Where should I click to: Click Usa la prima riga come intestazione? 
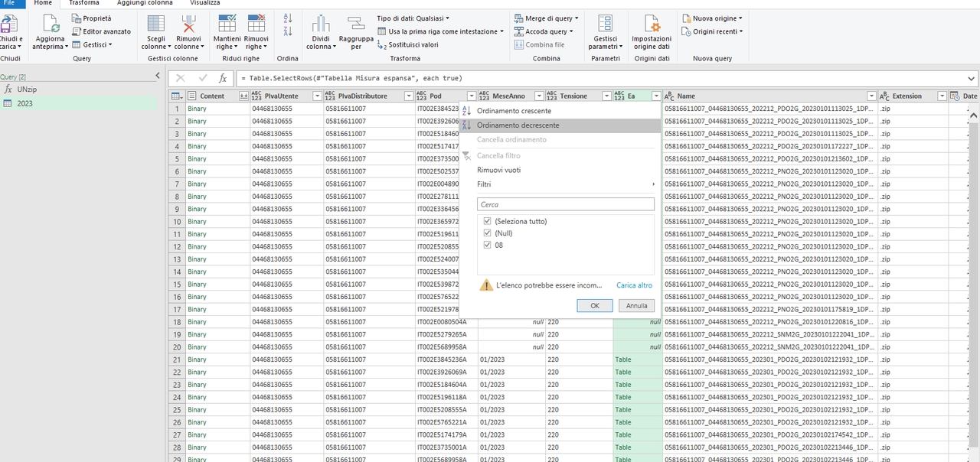[440, 31]
